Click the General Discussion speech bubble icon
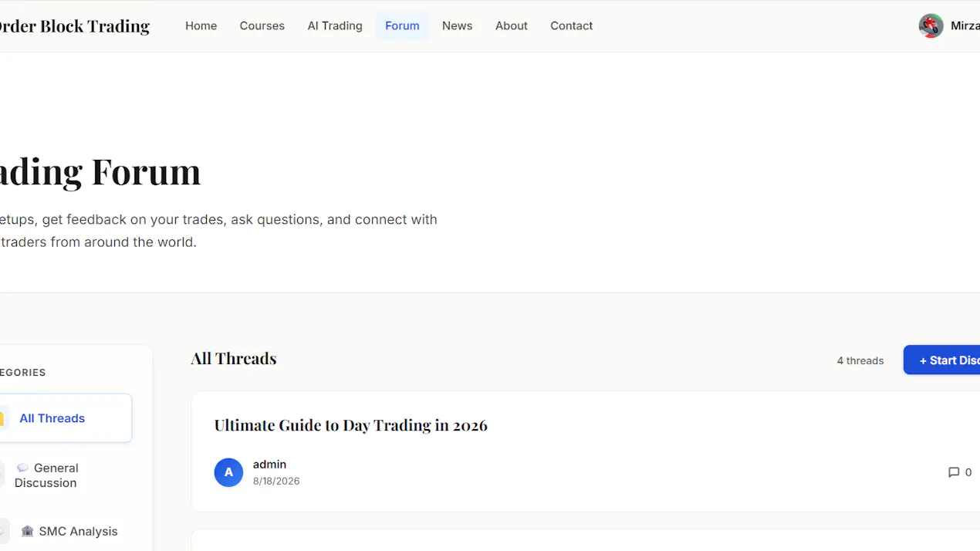Screen dimensions: 980x551 [22, 468]
